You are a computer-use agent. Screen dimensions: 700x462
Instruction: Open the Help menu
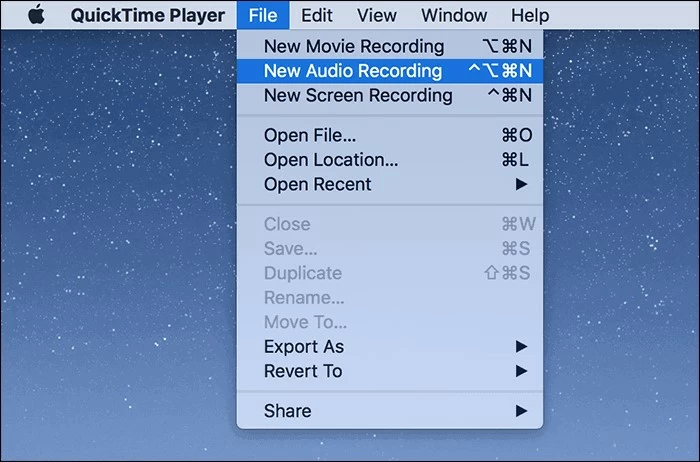pyautogui.click(x=529, y=15)
